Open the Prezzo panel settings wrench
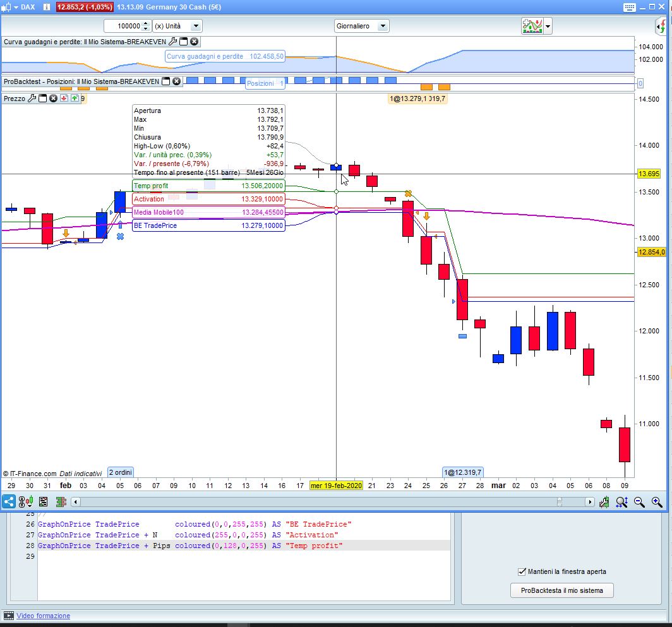Screen dimensions: 672x627 (x=32, y=99)
